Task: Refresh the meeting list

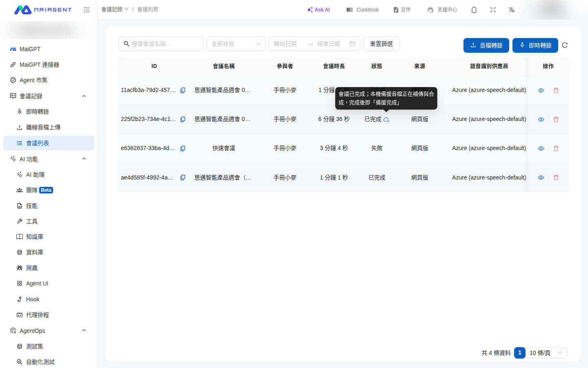Action: coord(565,45)
